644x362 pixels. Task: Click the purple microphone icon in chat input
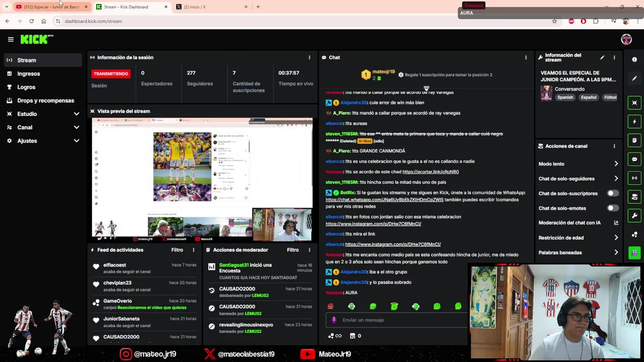(334, 320)
